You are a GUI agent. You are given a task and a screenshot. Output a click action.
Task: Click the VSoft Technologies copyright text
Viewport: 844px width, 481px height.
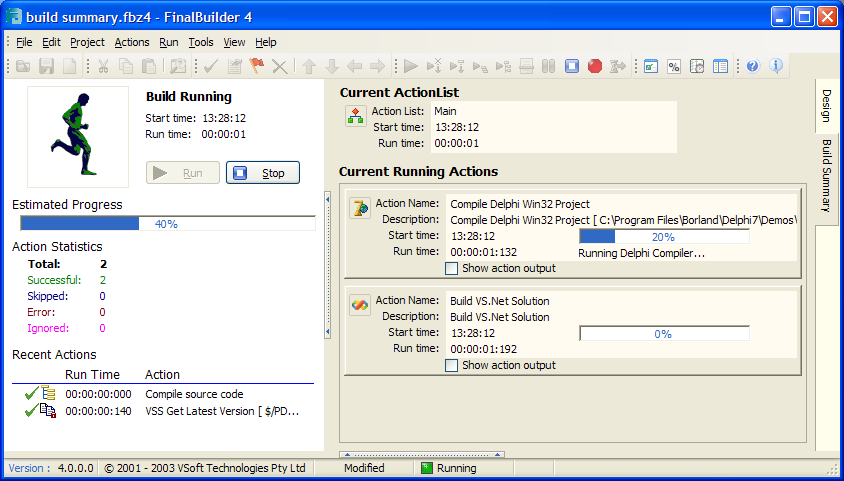tap(205, 468)
